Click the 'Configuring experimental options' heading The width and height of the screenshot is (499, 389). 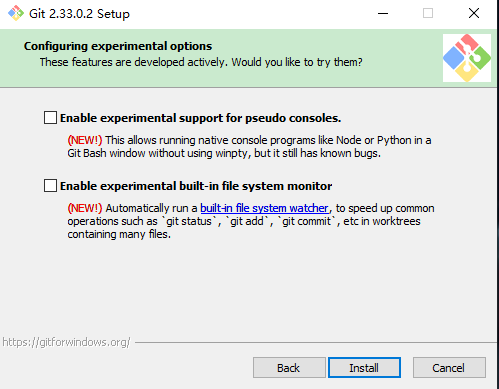[x=118, y=46]
